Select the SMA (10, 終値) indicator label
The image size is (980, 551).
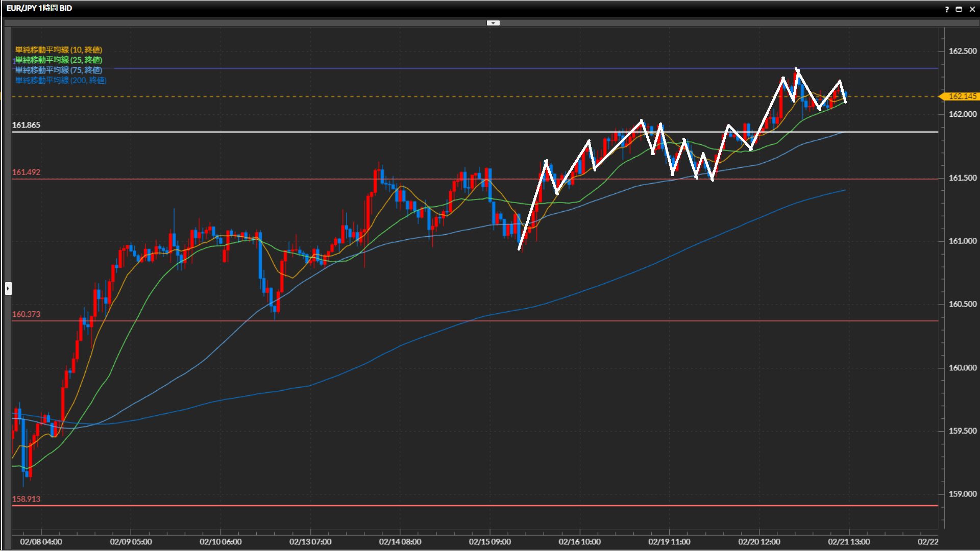pos(59,49)
